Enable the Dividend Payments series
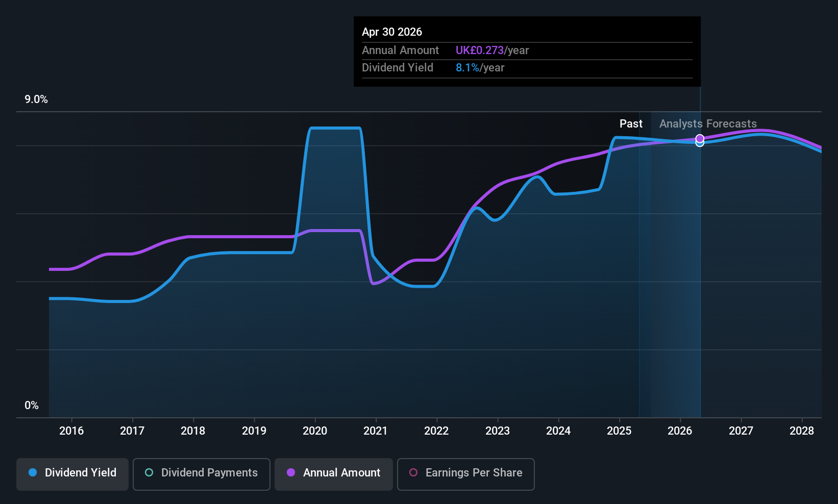 point(202,474)
